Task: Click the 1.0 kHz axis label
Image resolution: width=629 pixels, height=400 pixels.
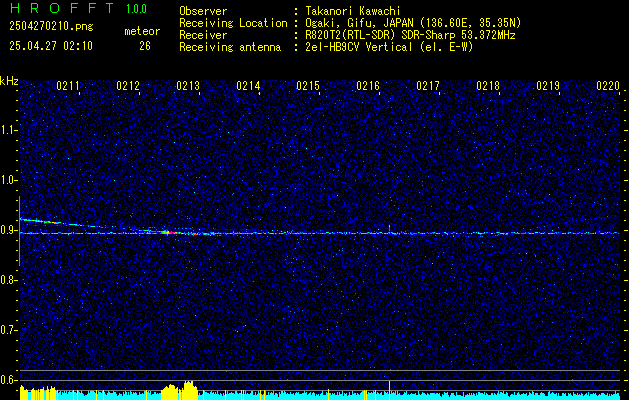Action: coord(8,180)
